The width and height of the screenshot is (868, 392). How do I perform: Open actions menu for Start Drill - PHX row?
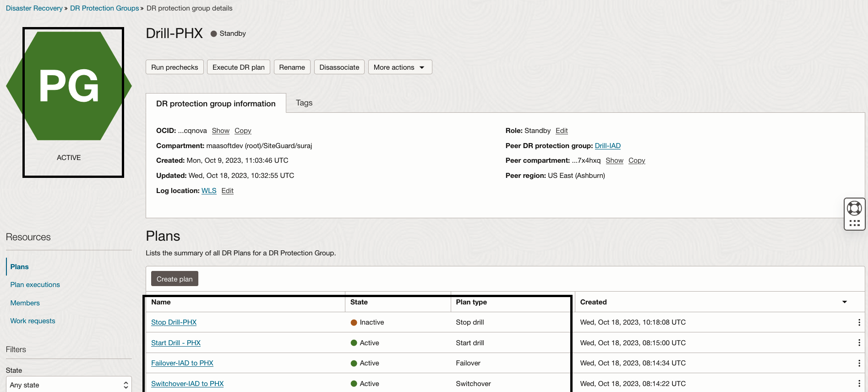(x=859, y=343)
